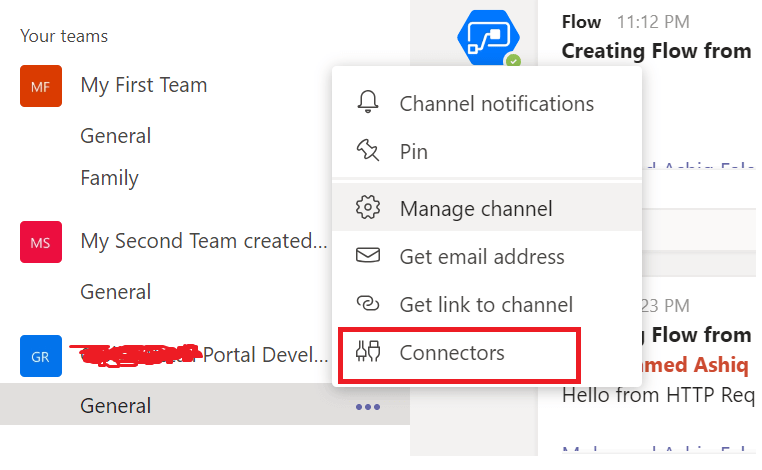Click the MF avatar of My First Team
Screen dimensions: 762x470
pos(40,87)
